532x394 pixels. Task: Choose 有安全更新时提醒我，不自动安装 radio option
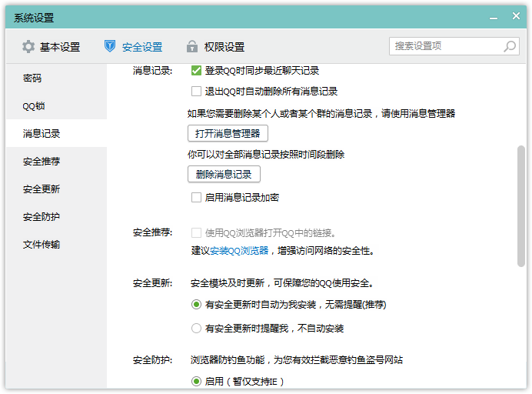pyautogui.click(x=196, y=328)
